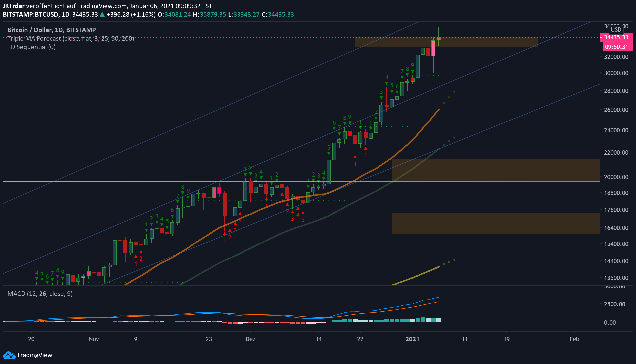
Task: Click the Nov date axis label
Action: tap(94, 339)
